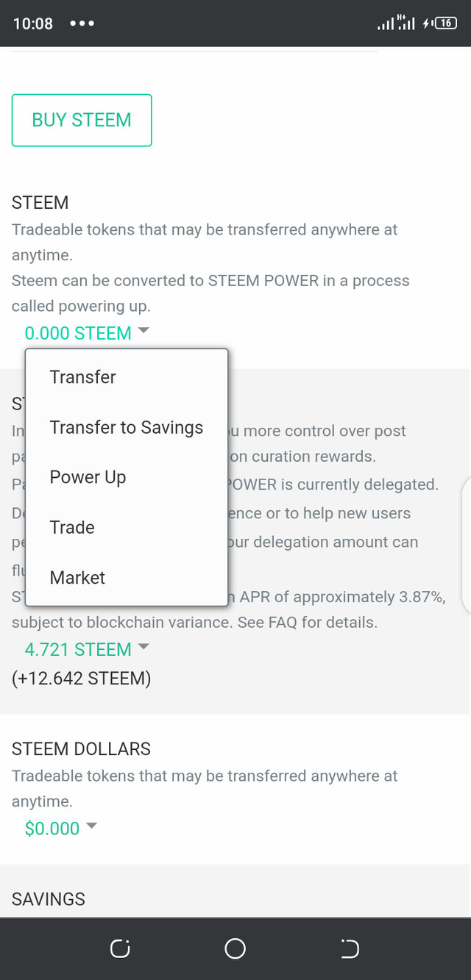Choose Transfer to Savings option
This screenshot has width=471, height=980.
point(126,427)
